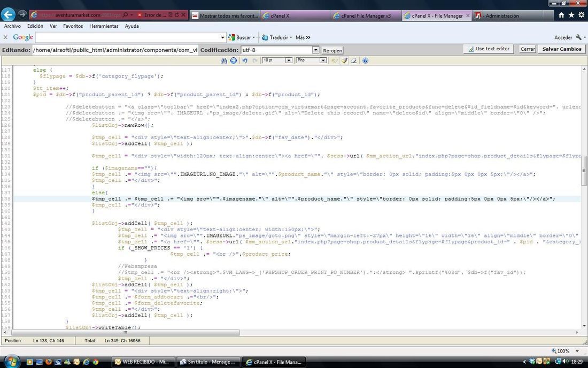Launch Firefox from the quick launch bar

[48, 362]
